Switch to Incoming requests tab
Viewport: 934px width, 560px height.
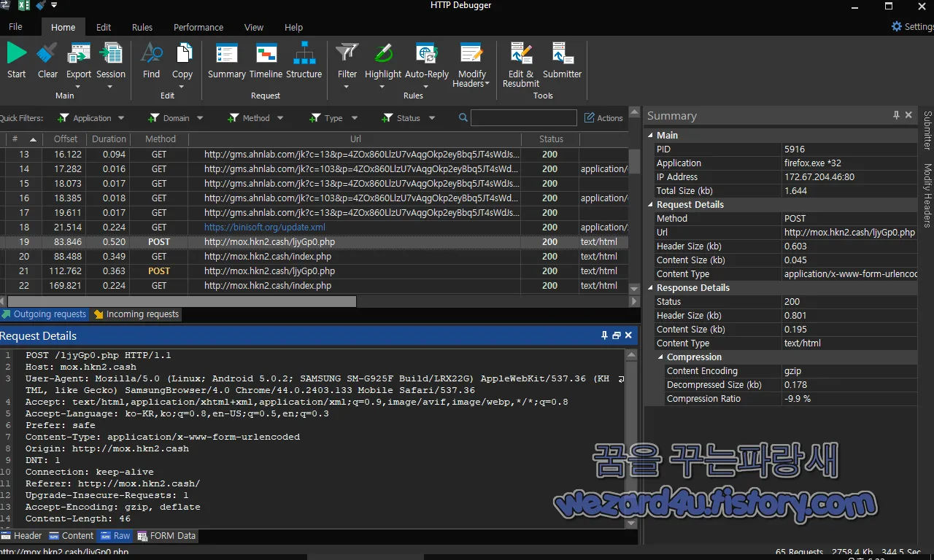pos(136,314)
